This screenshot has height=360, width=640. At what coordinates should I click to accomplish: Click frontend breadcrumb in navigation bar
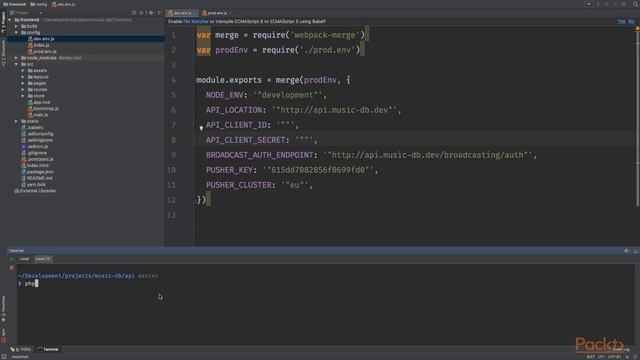tap(14, 4)
